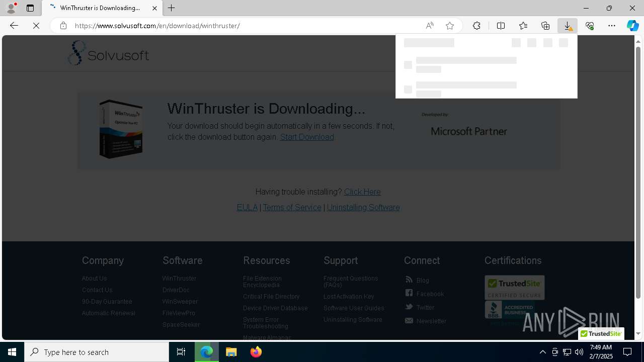644x362 pixels.
Task: Open a new tab with plus button
Action: pyautogui.click(x=172, y=8)
